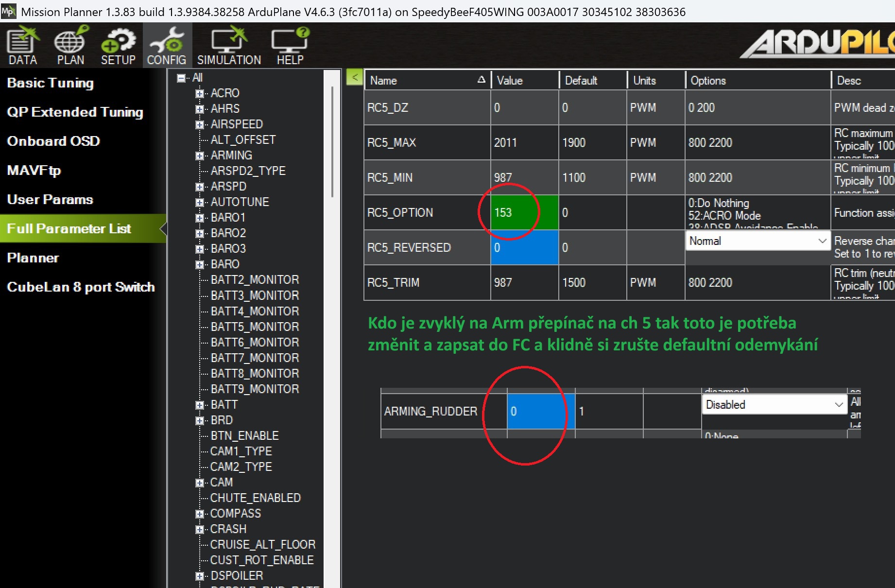Expand the ACRO parameter group

pyautogui.click(x=199, y=93)
